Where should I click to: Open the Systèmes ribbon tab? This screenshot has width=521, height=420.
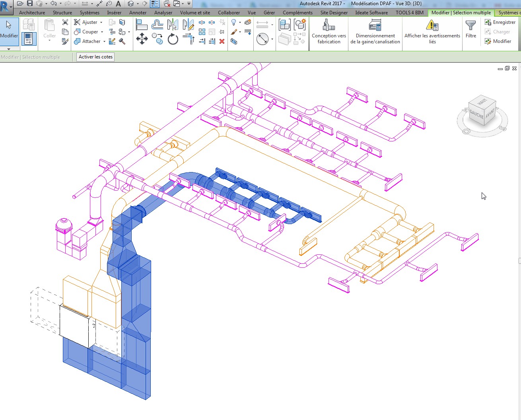coord(89,13)
